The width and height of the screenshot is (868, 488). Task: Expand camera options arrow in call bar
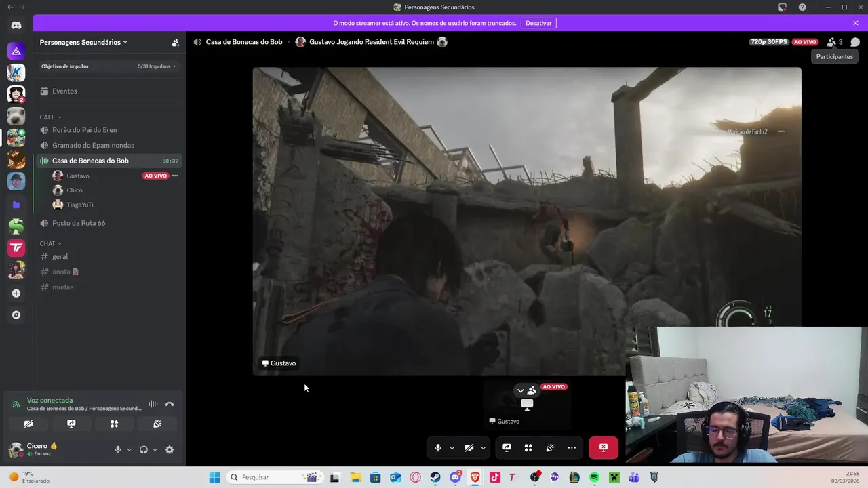pyautogui.click(x=483, y=447)
